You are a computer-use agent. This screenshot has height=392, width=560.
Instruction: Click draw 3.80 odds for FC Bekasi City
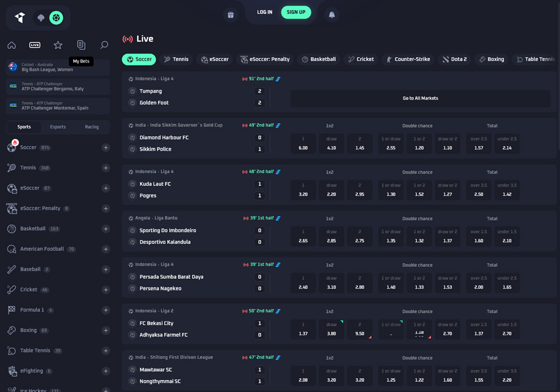coord(331,329)
